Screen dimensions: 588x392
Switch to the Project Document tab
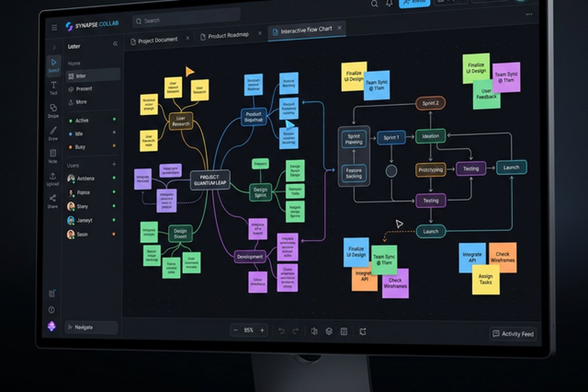coord(158,40)
